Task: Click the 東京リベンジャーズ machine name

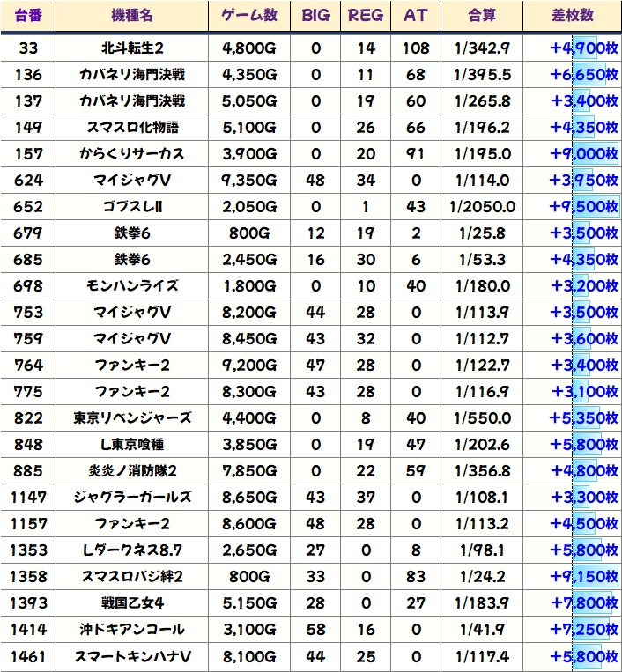Action: [x=132, y=417]
